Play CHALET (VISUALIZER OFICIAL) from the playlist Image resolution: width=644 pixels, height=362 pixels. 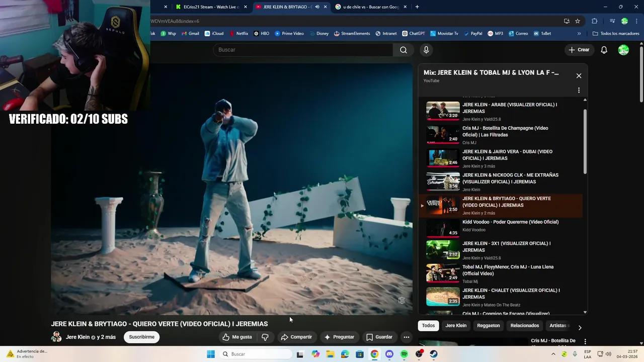pos(501,298)
